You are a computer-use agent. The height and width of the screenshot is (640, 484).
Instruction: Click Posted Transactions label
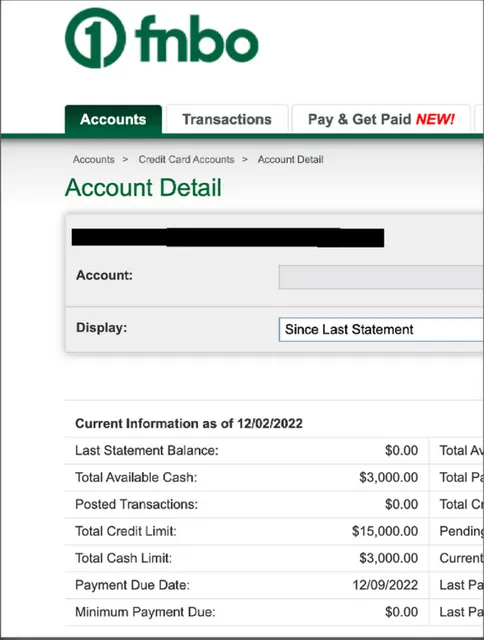pos(136,504)
